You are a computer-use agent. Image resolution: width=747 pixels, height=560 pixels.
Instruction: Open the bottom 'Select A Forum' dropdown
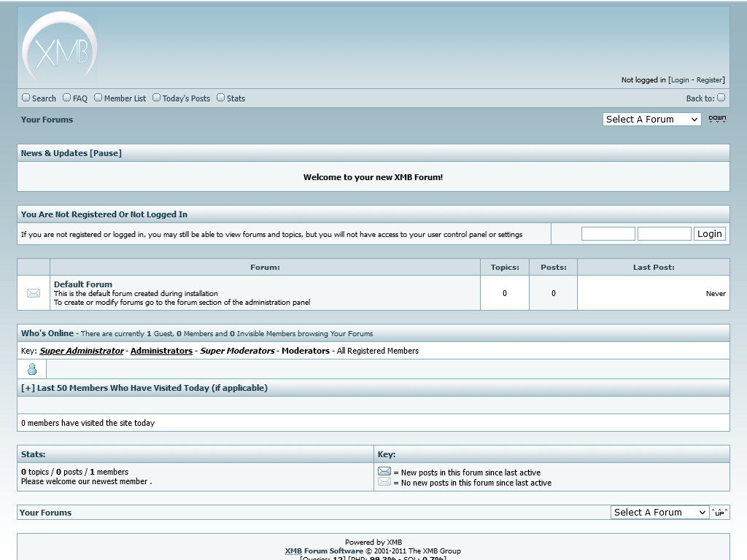[659, 513]
